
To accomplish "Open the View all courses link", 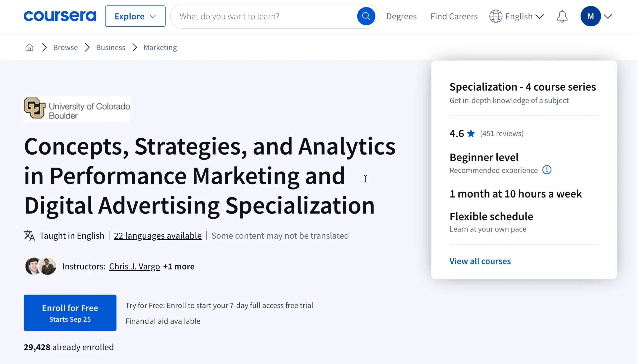I will [x=480, y=261].
